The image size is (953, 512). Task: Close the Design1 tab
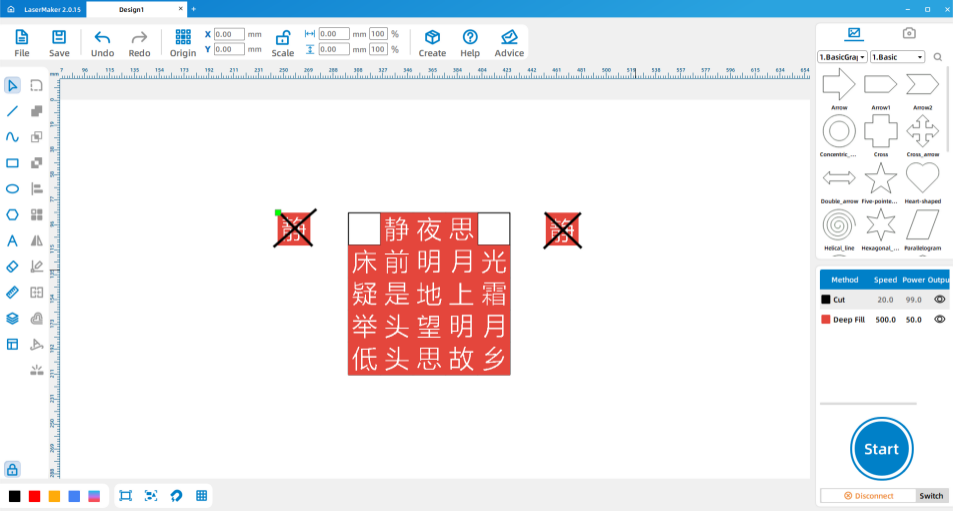click(x=181, y=9)
